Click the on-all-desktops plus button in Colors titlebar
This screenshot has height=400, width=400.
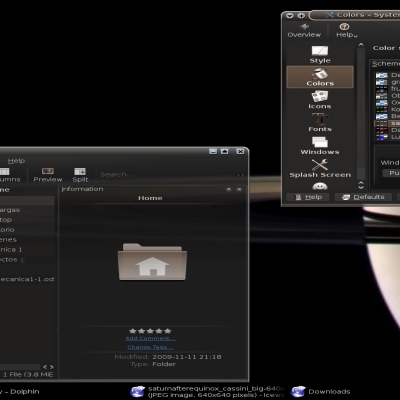pyautogui.click(x=301, y=15)
